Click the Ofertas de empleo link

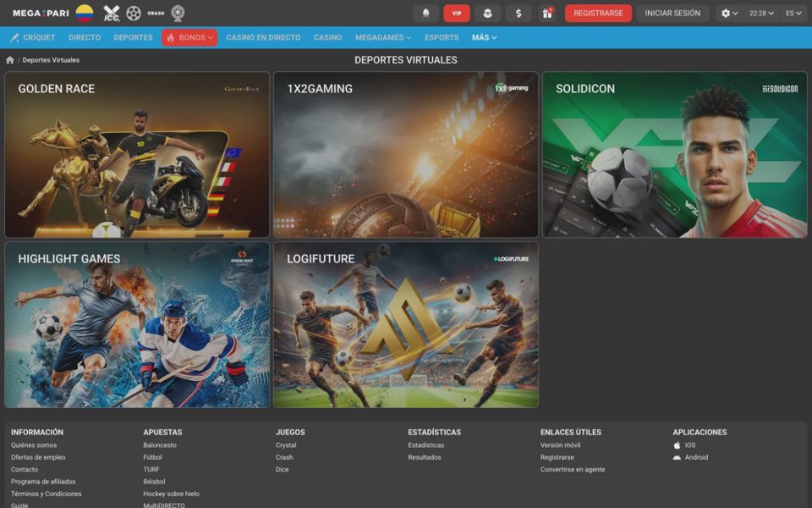coord(38,457)
